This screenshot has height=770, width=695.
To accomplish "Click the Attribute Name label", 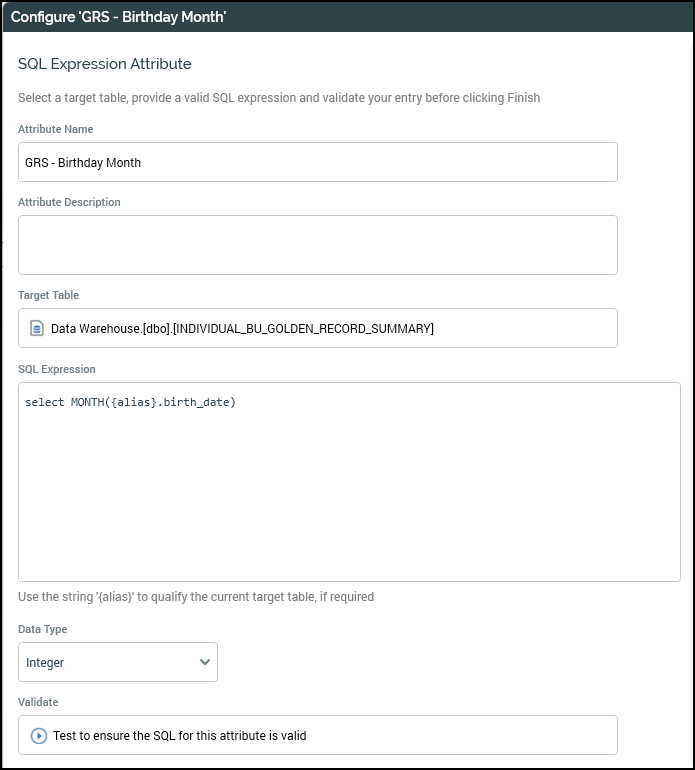I will [x=56, y=129].
